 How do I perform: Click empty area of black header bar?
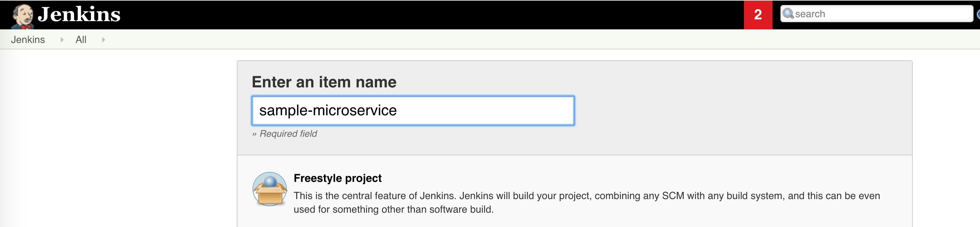pyautogui.click(x=418, y=15)
